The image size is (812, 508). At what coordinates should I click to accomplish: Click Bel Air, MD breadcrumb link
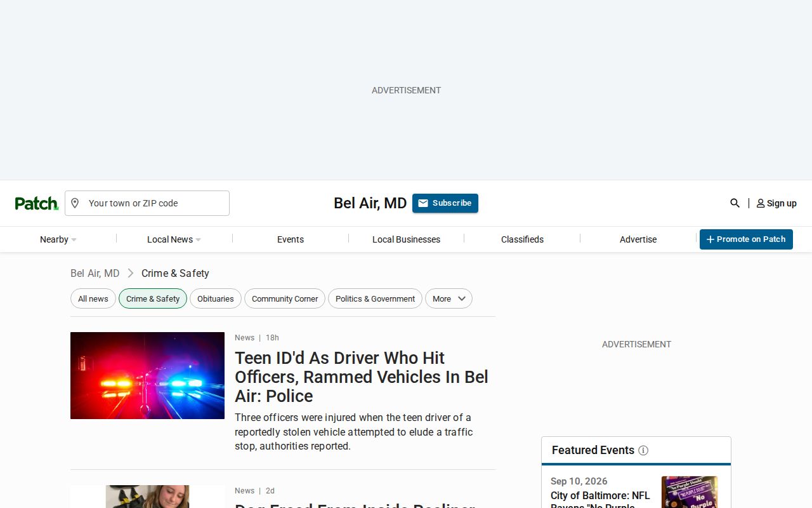pyautogui.click(x=95, y=273)
